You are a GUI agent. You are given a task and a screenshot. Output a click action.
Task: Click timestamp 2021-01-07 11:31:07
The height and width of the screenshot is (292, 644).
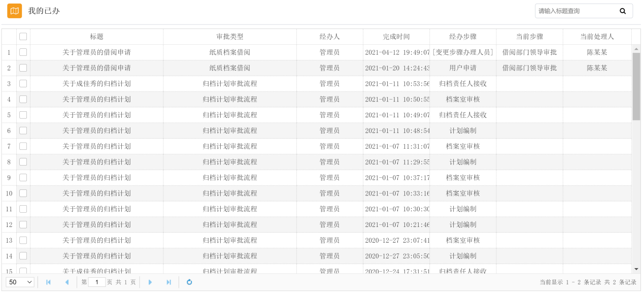coord(397,146)
